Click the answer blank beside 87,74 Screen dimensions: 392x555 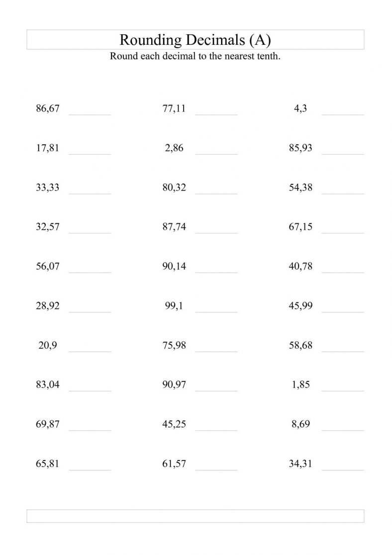(216, 233)
